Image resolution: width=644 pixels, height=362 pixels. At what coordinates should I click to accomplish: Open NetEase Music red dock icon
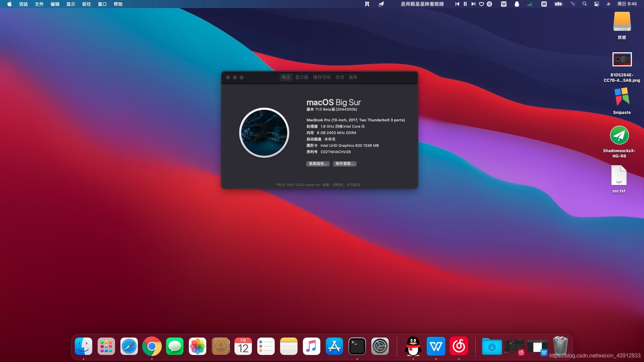(x=459, y=346)
